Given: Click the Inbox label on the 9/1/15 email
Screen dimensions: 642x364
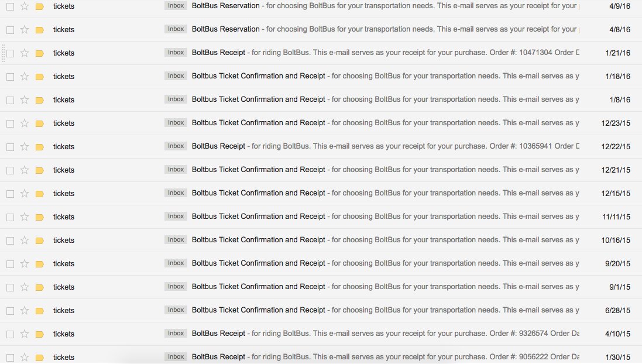Looking at the screenshot, I should [x=176, y=286].
